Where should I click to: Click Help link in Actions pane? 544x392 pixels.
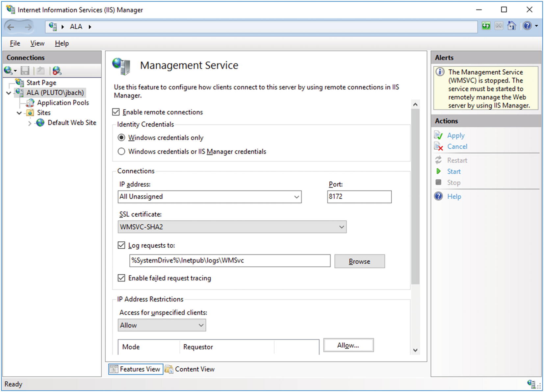pos(454,197)
